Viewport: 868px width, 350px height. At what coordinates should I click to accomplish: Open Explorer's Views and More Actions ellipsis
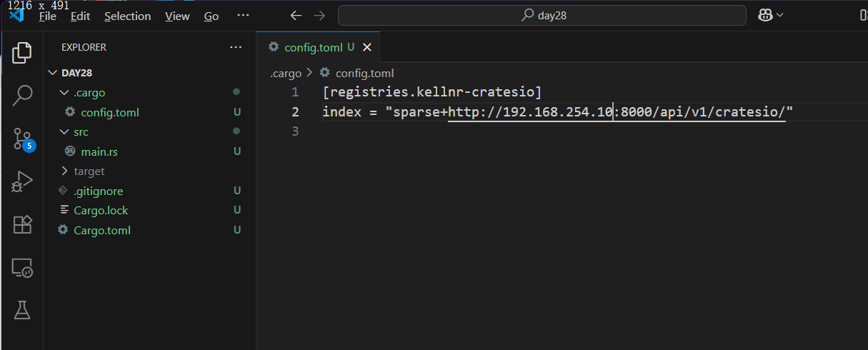click(236, 47)
